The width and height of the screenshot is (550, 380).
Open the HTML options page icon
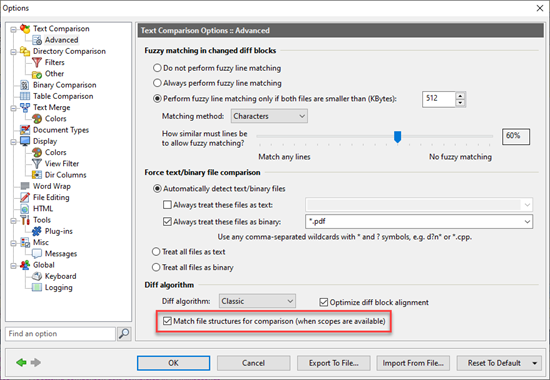(x=25, y=209)
